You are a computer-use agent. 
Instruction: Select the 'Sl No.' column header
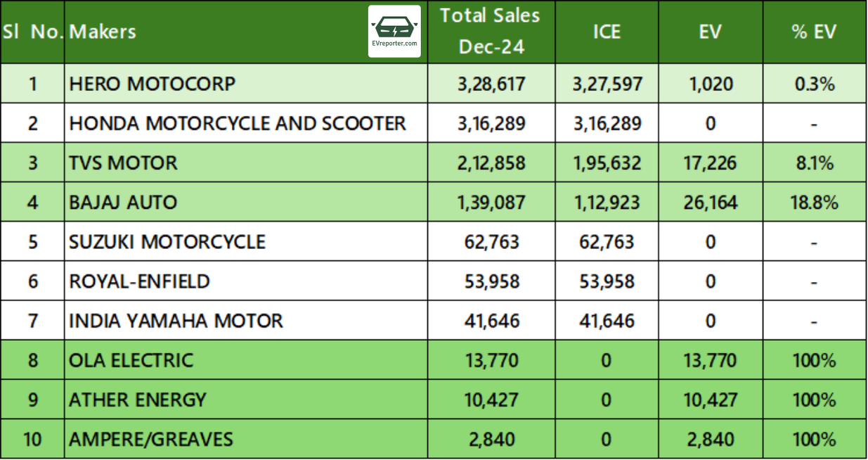[33, 32]
